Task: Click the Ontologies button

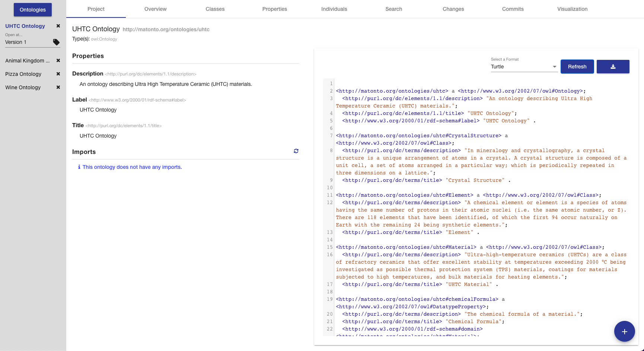Action: tap(33, 10)
